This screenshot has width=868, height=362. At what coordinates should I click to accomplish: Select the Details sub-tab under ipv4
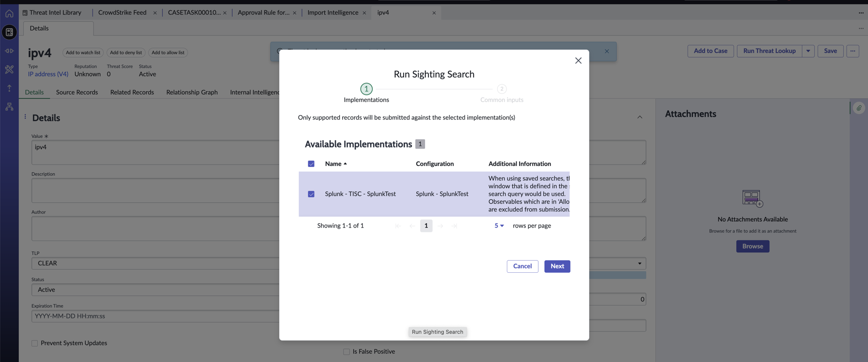click(x=34, y=92)
